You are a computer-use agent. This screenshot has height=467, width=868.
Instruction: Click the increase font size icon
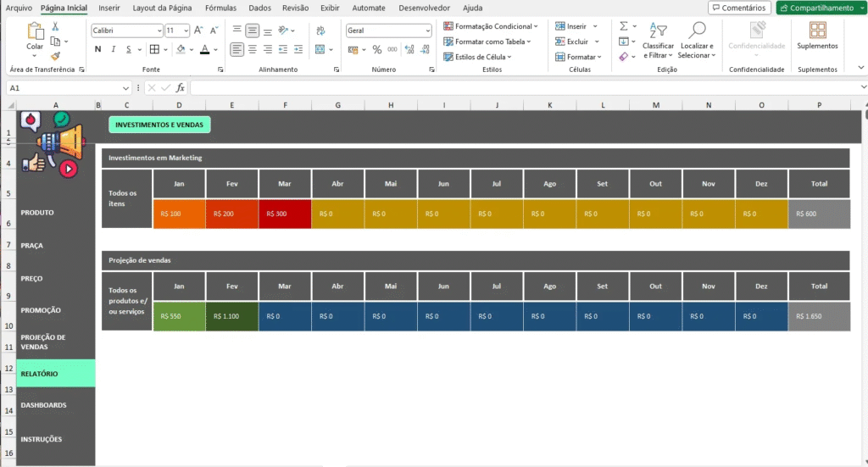[x=198, y=30]
